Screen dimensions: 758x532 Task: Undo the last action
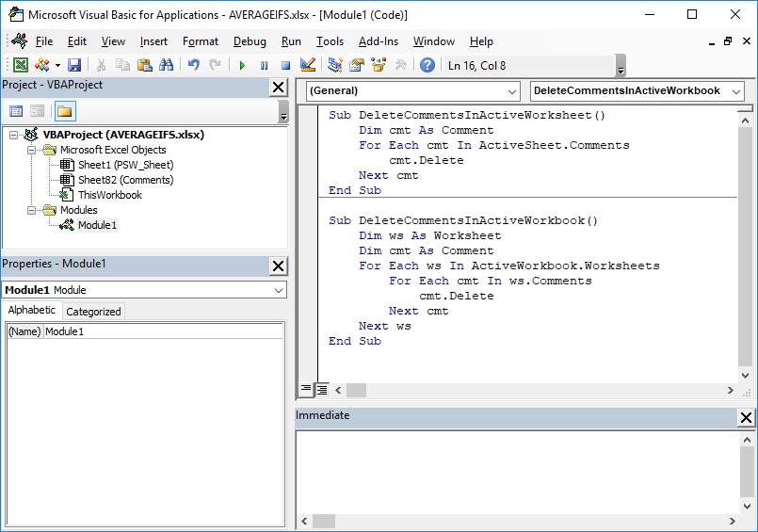click(193, 65)
